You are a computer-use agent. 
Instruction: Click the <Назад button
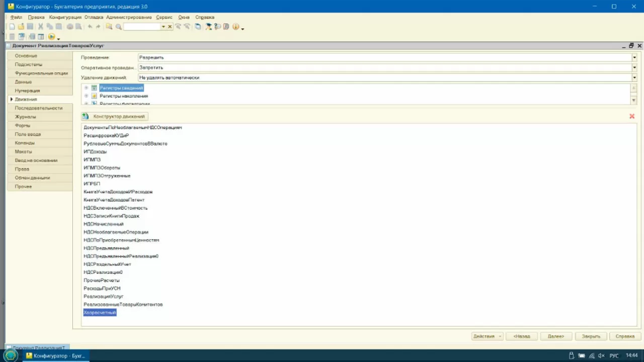(522, 336)
